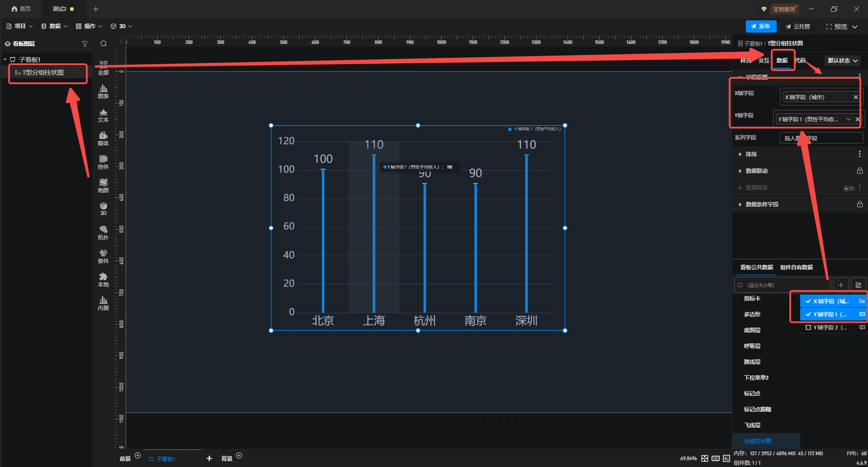Viewport: 868px width, 467px height.
Task: Switch to the 组件自有数据 tab
Action: pos(796,267)
